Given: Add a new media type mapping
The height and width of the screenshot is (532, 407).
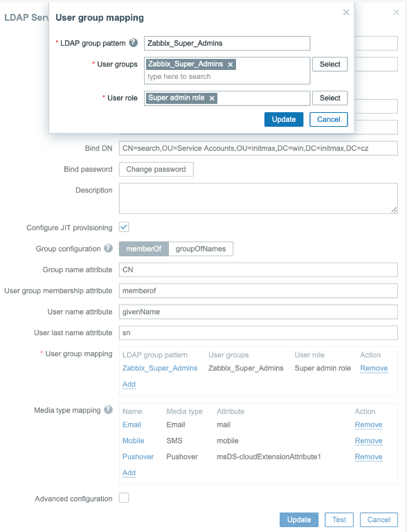Looking at the screenshot, I should (129, 472).
